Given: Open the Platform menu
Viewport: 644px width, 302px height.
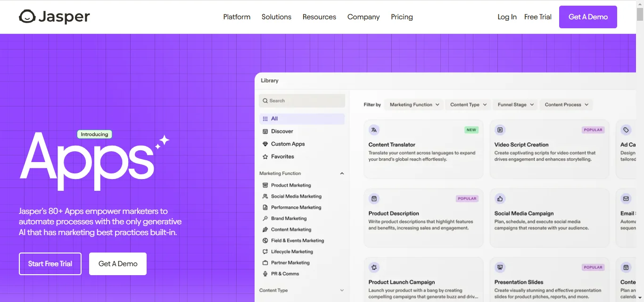Looking at the screenshot, I should [237, 17].
